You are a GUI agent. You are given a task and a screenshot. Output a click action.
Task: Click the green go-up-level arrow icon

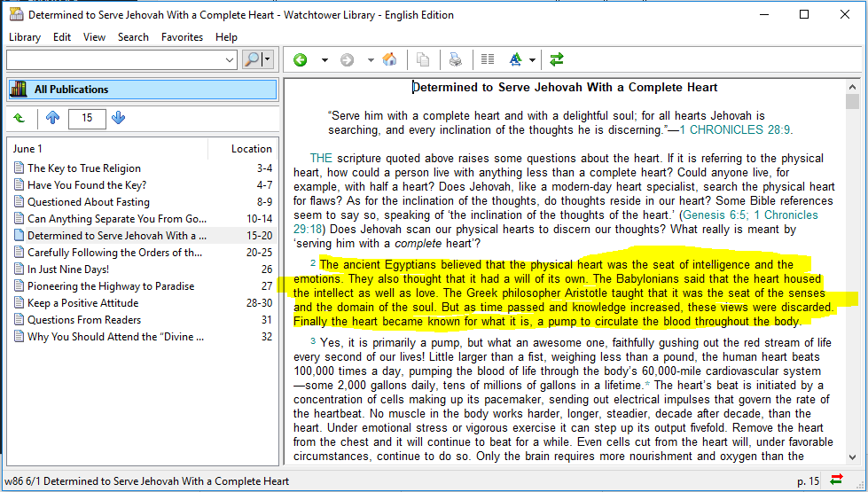click(20, 118)
